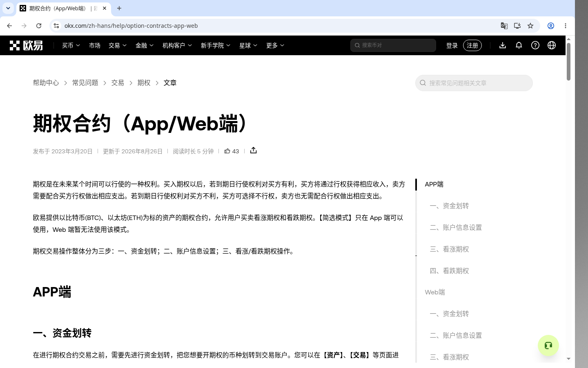The height and width of the screenshot is (368, 588).
Task: Share the article via share icon
Action: point(254,150)
